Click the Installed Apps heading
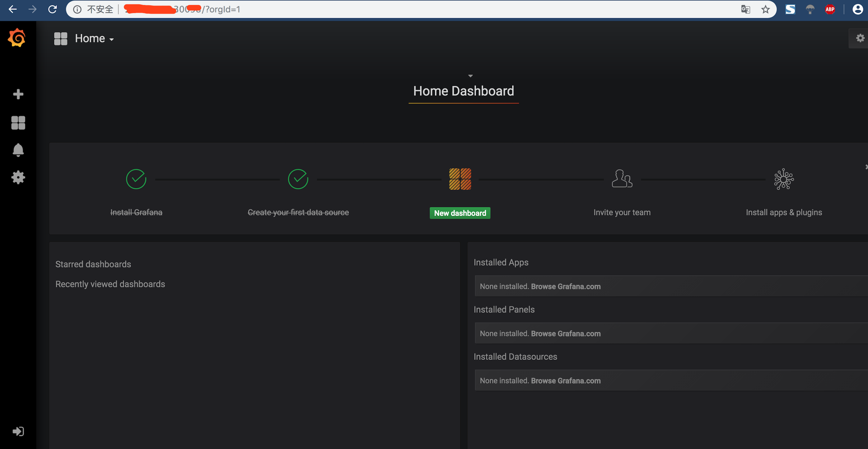 pyautogui.click(x=501, y=262)
